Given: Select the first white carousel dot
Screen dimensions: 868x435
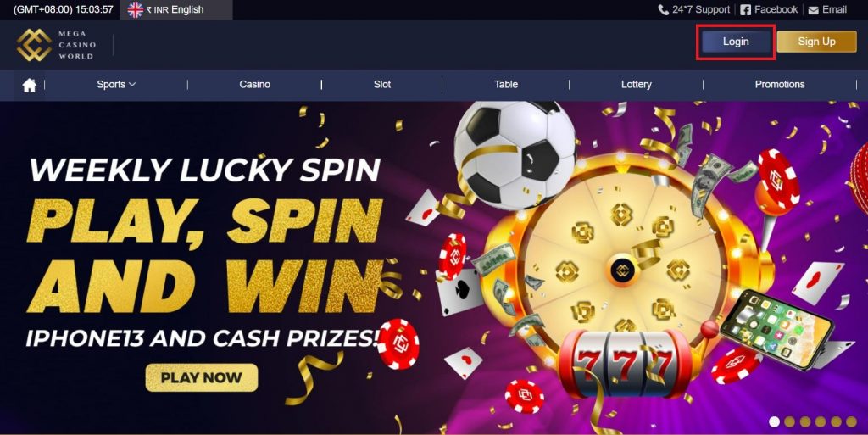Looking at the screenshot, I should (775, 421).
